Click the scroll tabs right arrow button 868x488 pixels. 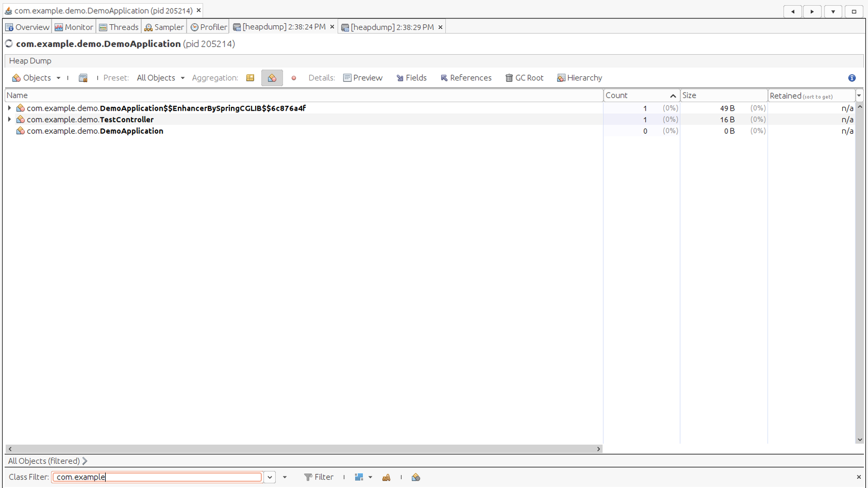coord(812,12)
